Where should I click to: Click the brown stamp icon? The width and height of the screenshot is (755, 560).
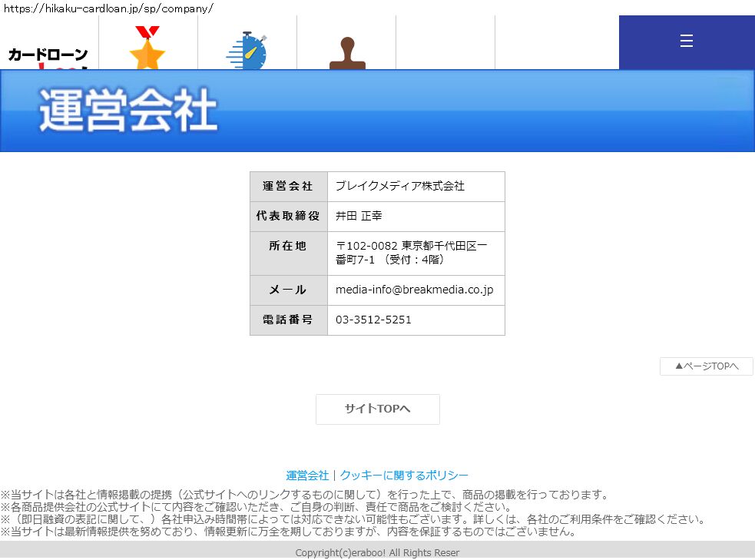point(346,55)
